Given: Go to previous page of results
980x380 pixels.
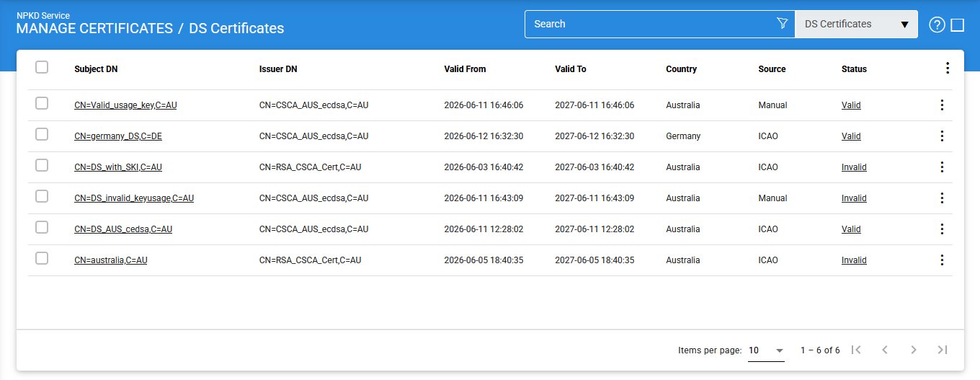Looking at the screenshot, I should pos(885,350).
